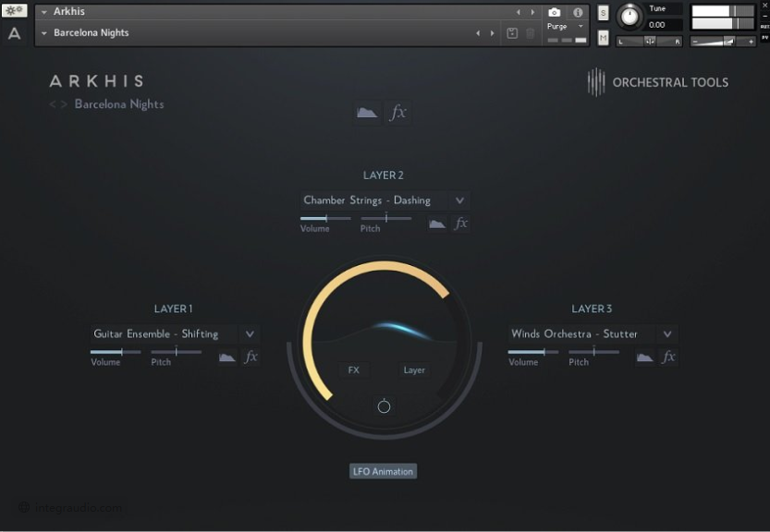
Task: Save snapshot using the floppy disk icon
Action: tap(512, 33)
